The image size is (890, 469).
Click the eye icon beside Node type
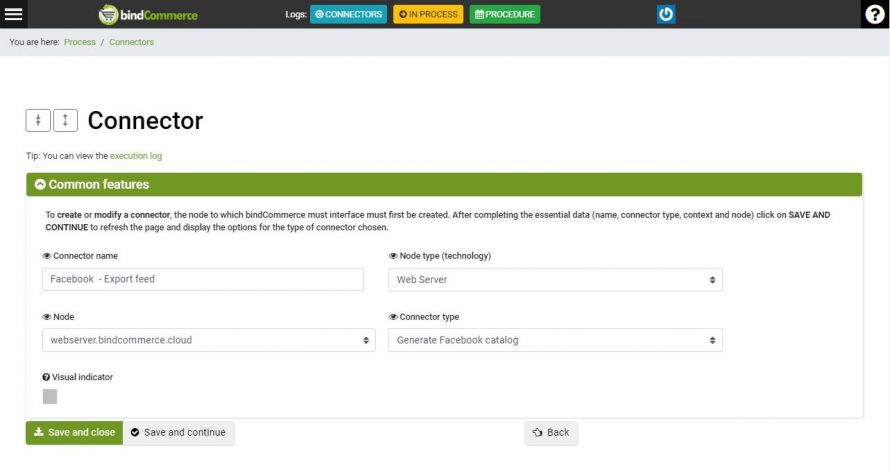tap(392, 256)
